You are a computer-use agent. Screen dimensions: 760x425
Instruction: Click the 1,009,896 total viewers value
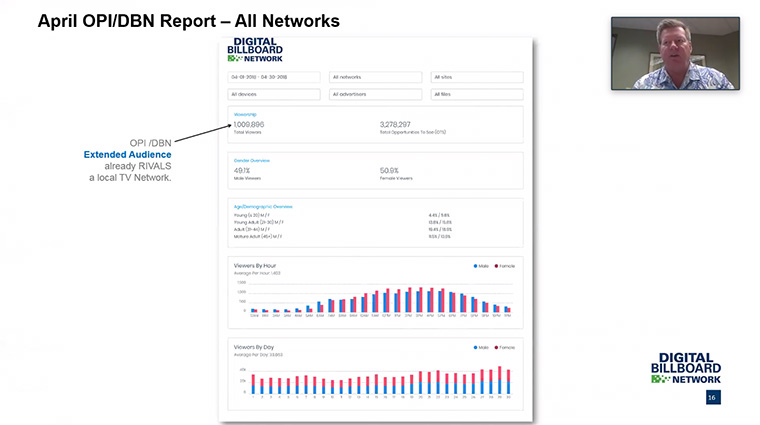(x=249, y=125)
